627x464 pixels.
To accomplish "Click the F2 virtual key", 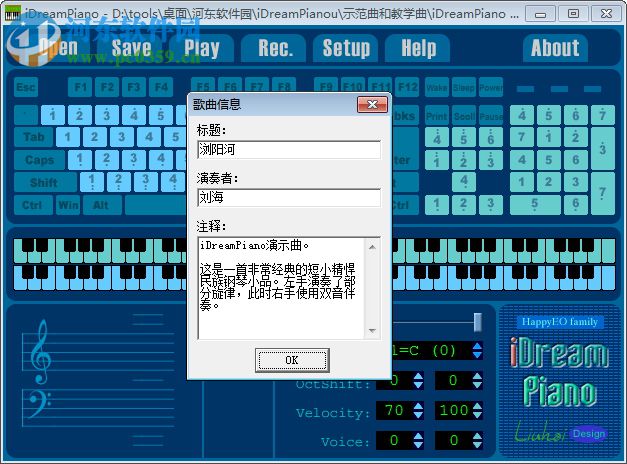I will tap(107, 87).
